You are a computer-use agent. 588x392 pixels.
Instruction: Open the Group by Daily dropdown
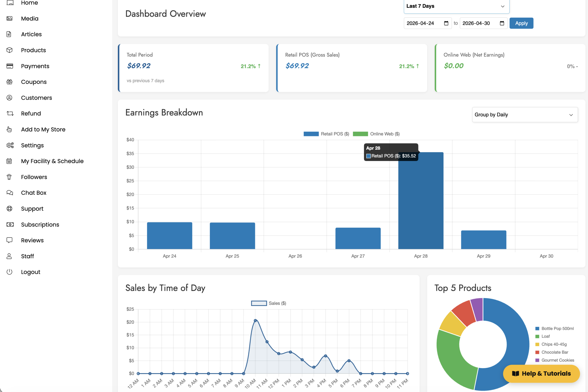point(525,115)
